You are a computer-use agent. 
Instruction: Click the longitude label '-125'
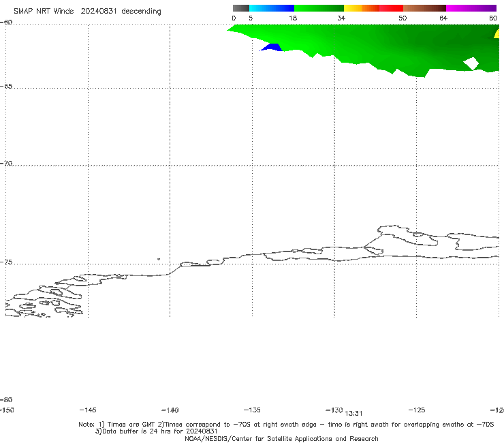pyautogui.click(x=417, y=410)
